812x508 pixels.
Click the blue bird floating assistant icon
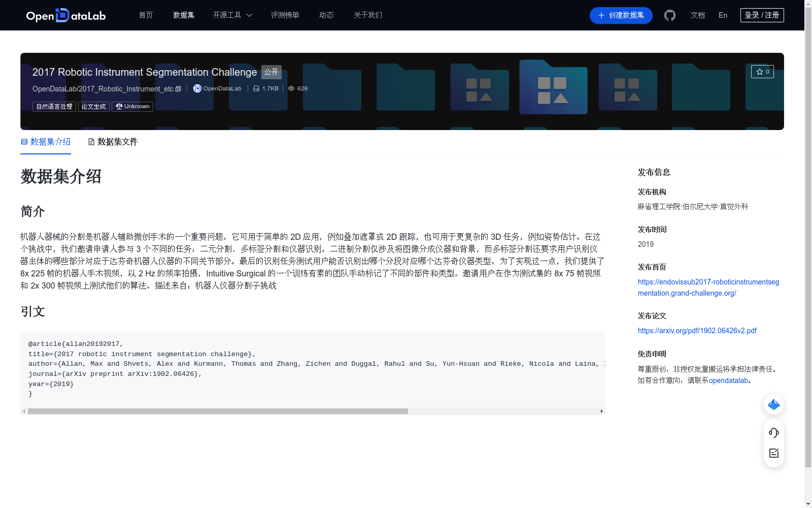tap(774, 404)
